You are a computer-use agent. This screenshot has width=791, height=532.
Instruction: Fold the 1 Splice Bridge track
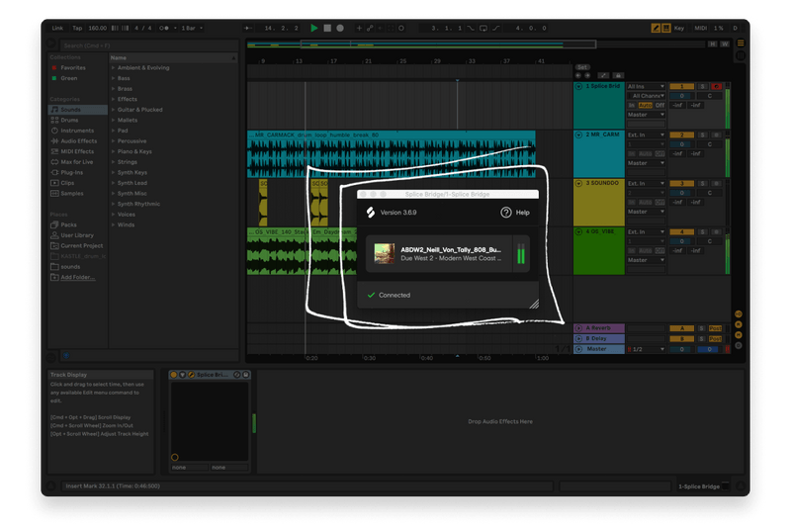(x=578, y=86)
